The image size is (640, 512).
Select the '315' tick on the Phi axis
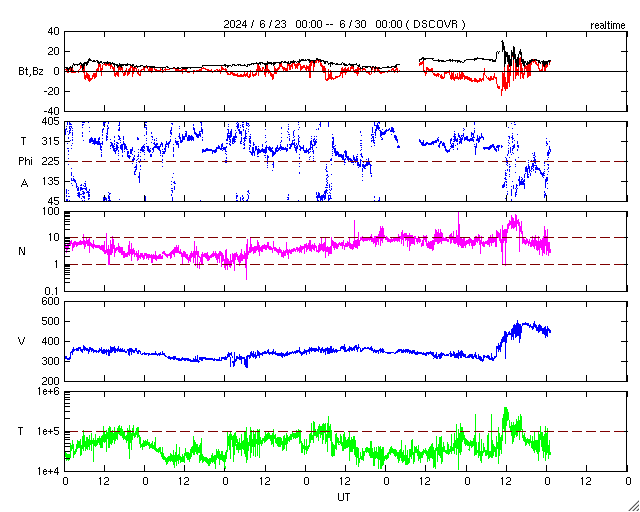click(x=52, y=141)
